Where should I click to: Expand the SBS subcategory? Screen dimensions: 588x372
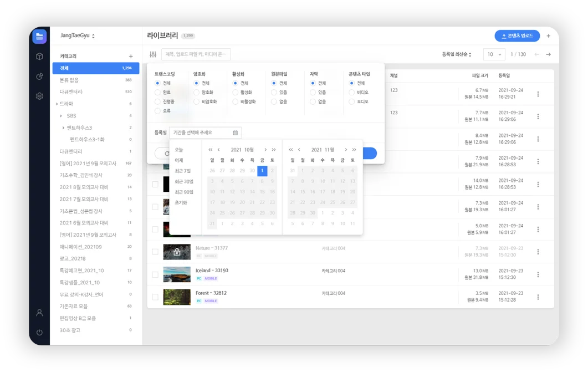61,116
